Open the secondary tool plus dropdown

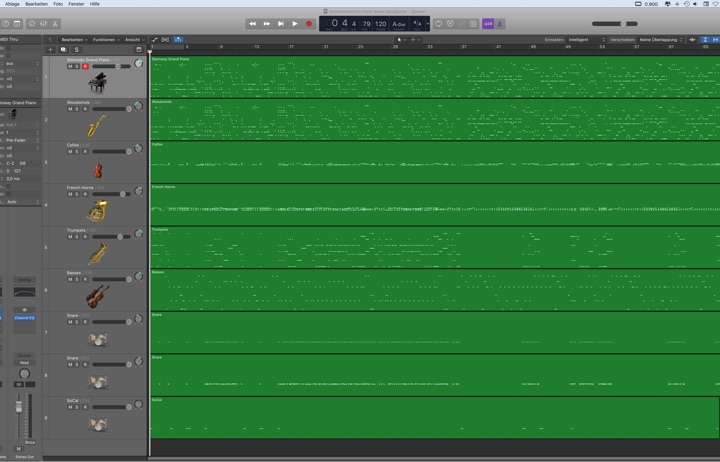tap(415, 39)
